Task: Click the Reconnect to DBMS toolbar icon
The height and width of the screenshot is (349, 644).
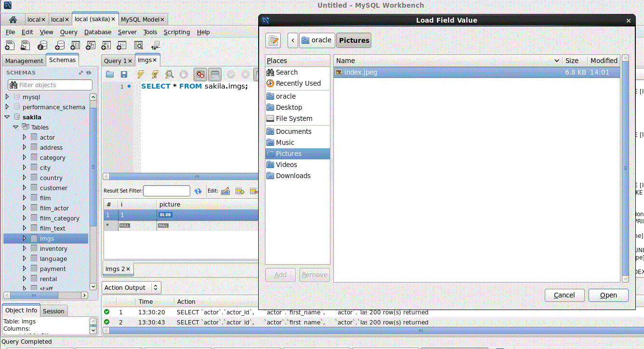Action: 156,45
